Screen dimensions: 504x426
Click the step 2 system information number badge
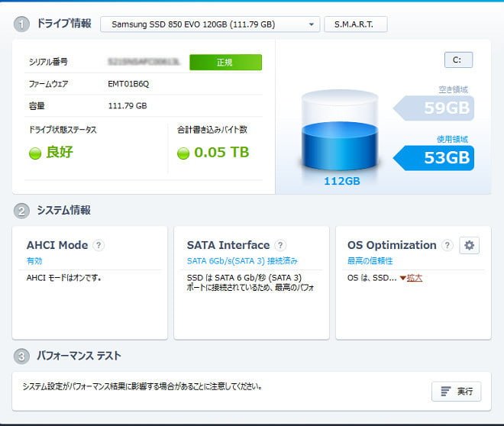[21, 211]
